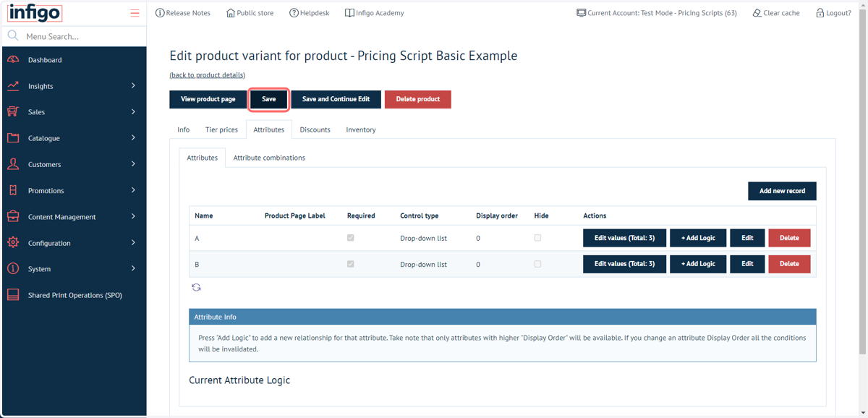This screenshot has width=868, height=418.
Task: Switch to the Inventory tab
Action: coord(361,129)
